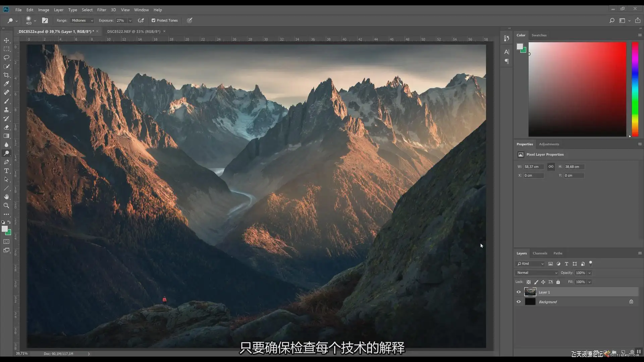
Task: Open the Filter menu
Action: (x=102, y=10)
